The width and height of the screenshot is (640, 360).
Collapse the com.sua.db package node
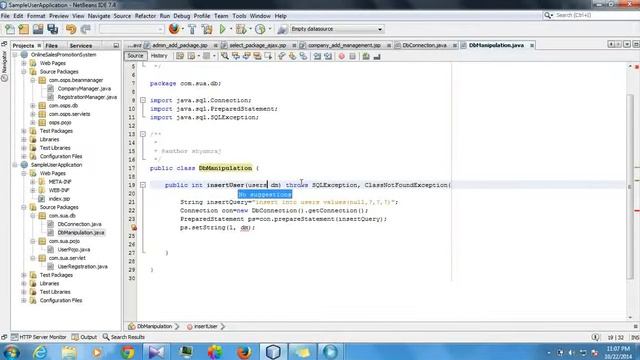click(33, 216)
